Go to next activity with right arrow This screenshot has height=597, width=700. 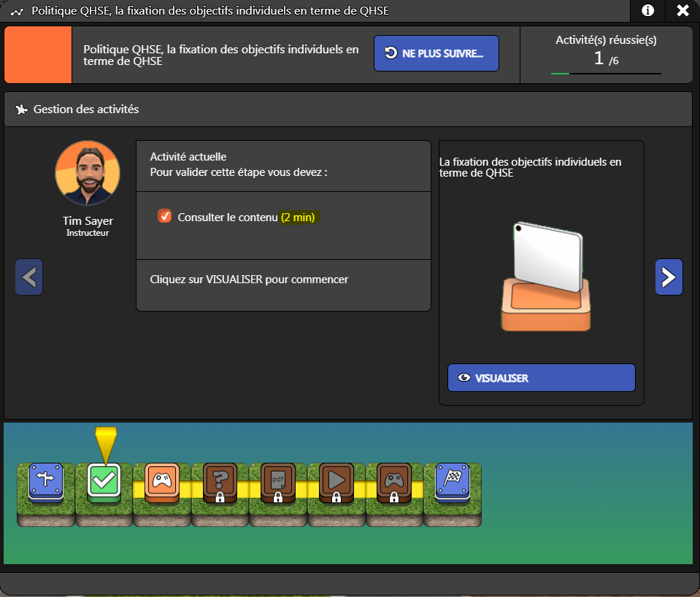669,277
